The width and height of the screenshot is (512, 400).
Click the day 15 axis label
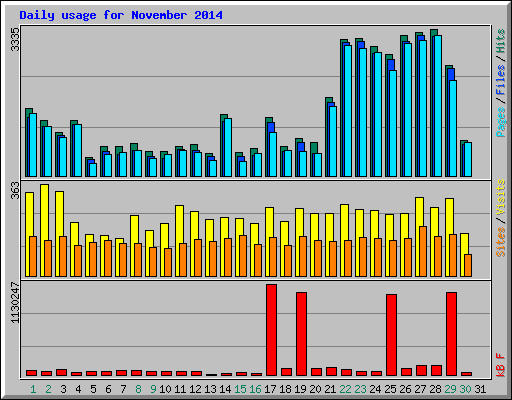240,389
